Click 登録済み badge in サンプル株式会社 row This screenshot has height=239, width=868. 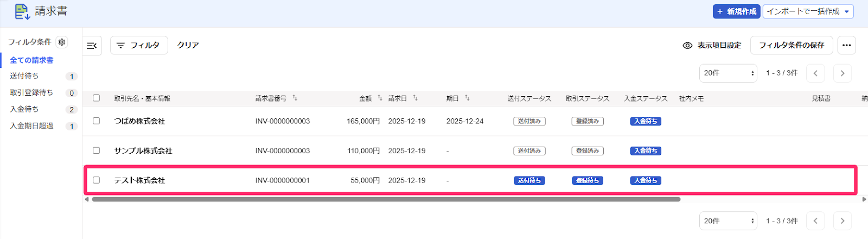coord(588,151)
